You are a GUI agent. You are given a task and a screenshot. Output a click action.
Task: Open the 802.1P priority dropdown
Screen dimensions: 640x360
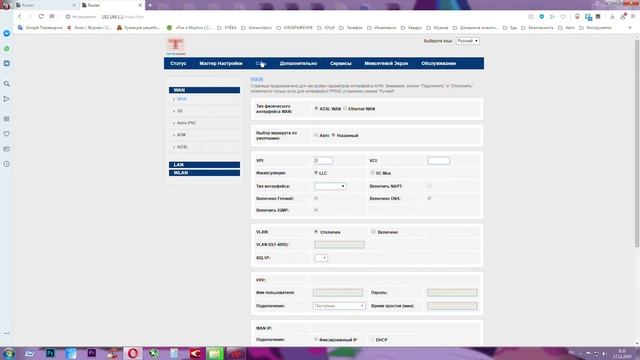pos(321,258)
